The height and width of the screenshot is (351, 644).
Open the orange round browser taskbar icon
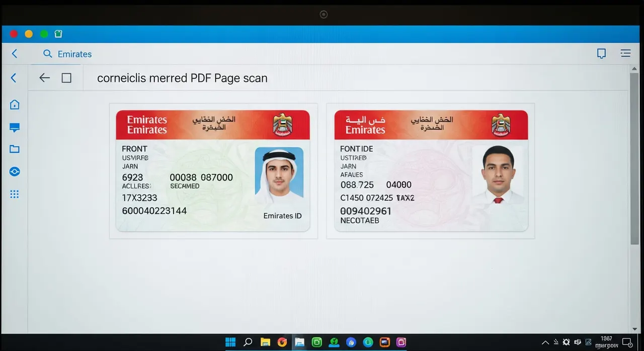tap(282, 342)
